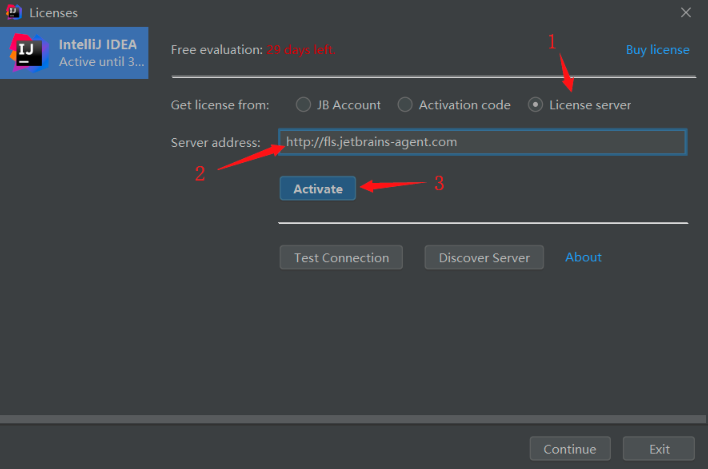
Task: Click the IntelliJ IDEA logo in product list
Action: coord(28,52)
